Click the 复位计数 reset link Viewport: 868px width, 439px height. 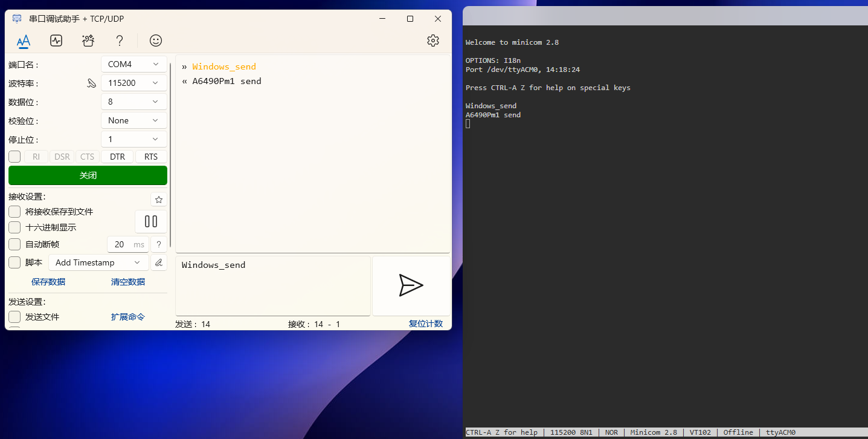[x=425, y=324]
